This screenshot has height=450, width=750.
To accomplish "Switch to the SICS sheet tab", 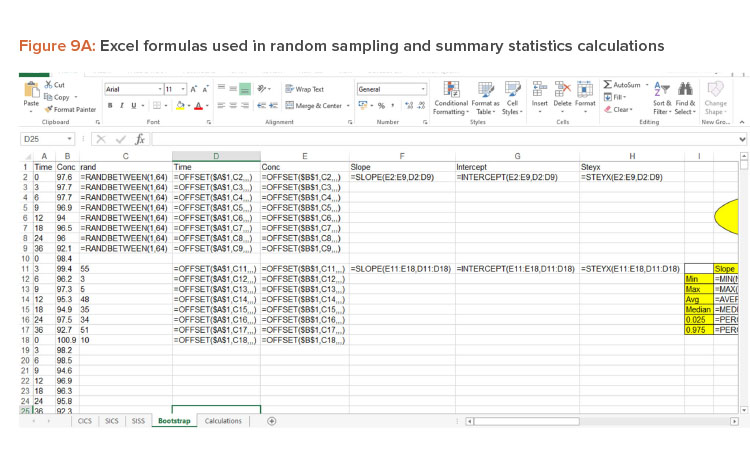I will point(111,421).
